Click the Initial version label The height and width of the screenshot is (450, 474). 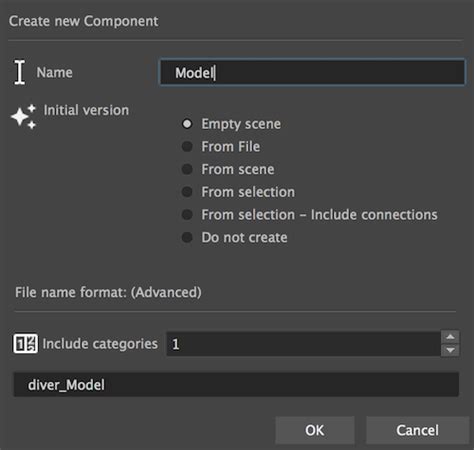tap(86, 110)
